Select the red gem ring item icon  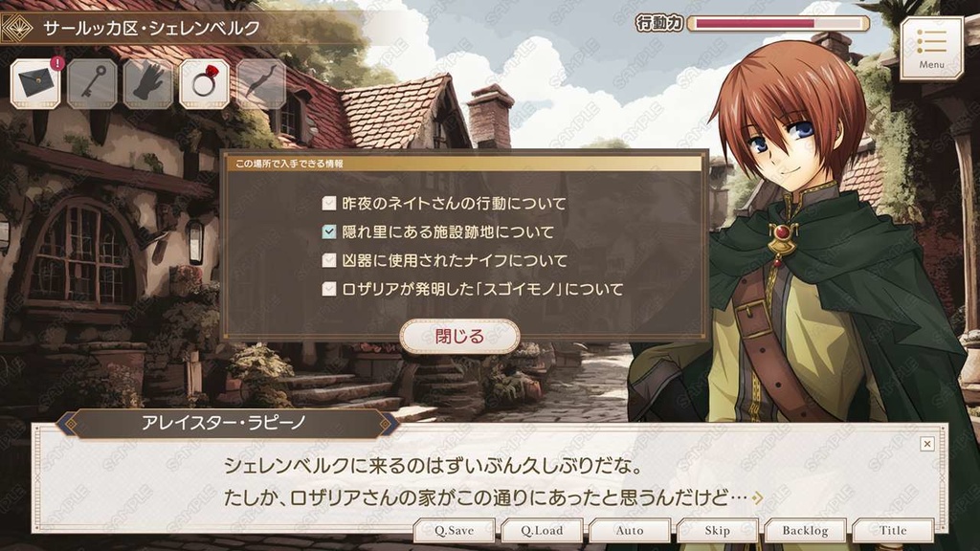(205, 84)
